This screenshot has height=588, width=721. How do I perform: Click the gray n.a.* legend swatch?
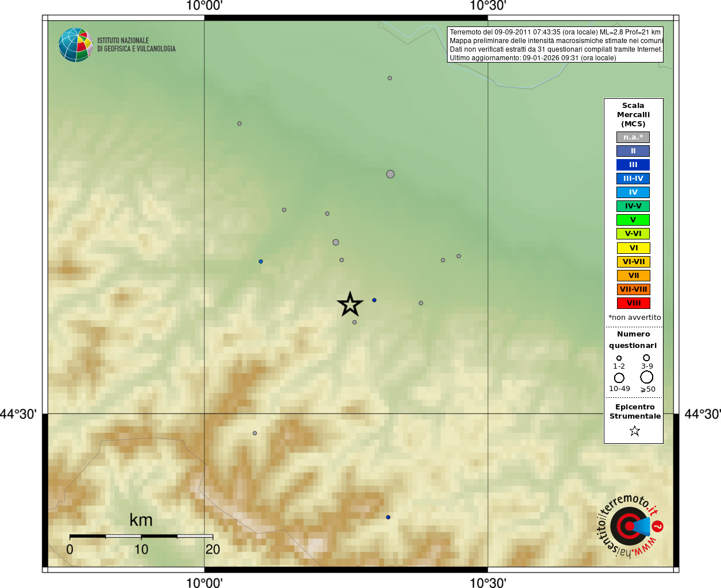tap(633, 137)
